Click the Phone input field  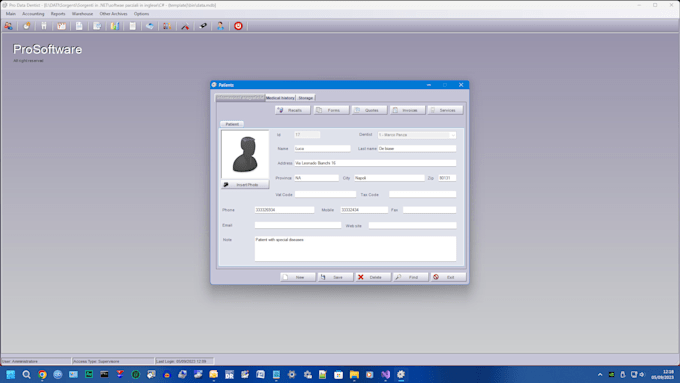[x=284, y=210]
